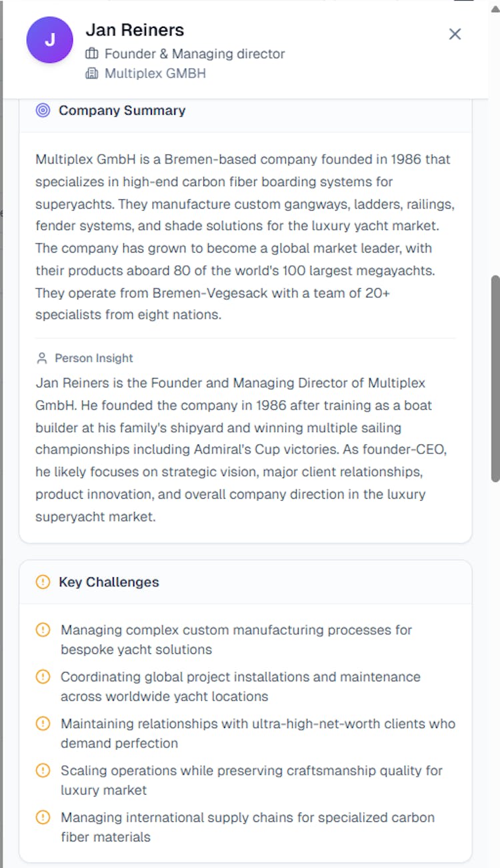Click the alert icon for ultra-high-net-worth clients challenge
Screen dimensions: 500x868
(43, 723)
